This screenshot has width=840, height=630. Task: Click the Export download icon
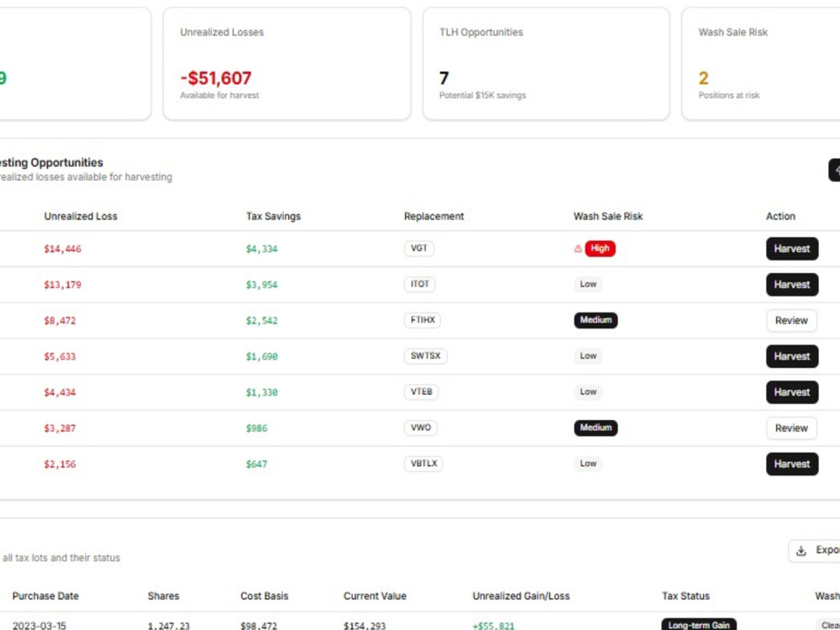(801, 551)
